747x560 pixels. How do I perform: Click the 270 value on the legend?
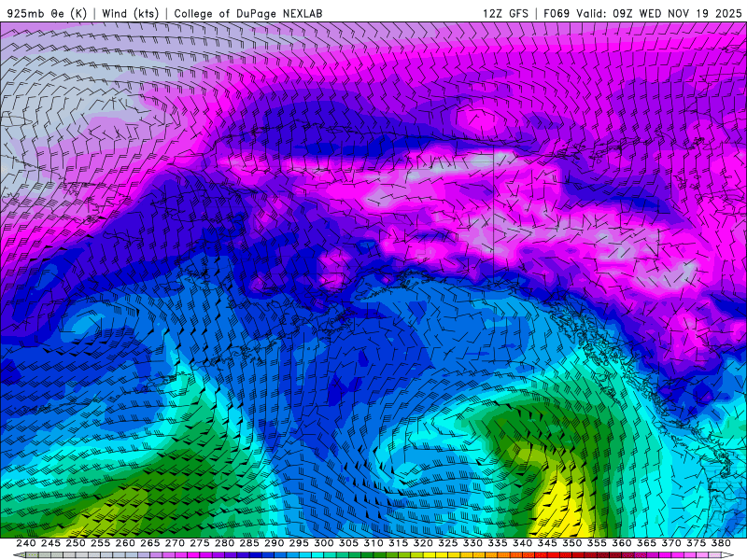pyautogui.click(x=175, y=543)
